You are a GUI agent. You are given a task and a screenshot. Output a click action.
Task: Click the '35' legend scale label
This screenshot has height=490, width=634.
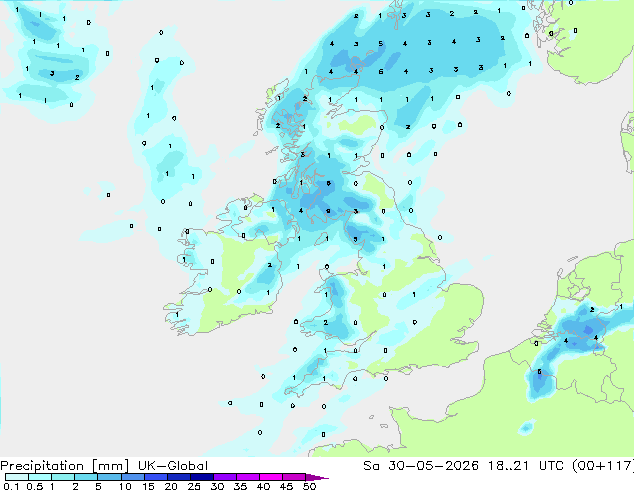point(241,486)
